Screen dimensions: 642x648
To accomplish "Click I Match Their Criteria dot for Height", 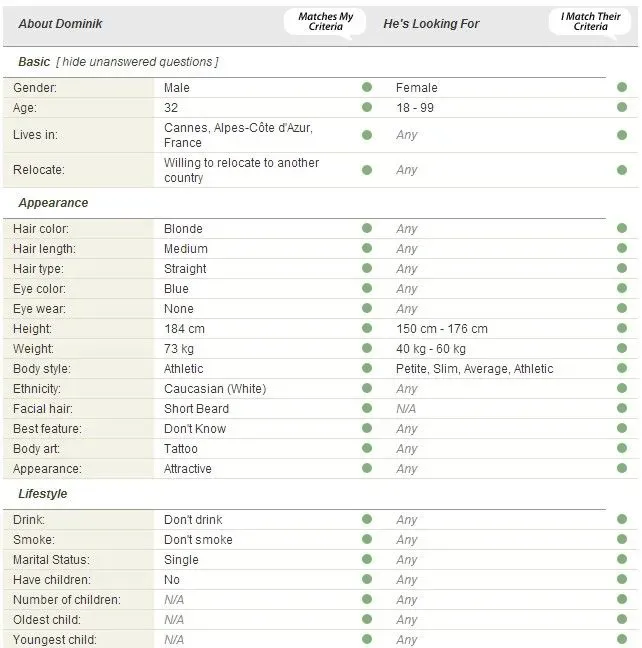I will [622, 329].
